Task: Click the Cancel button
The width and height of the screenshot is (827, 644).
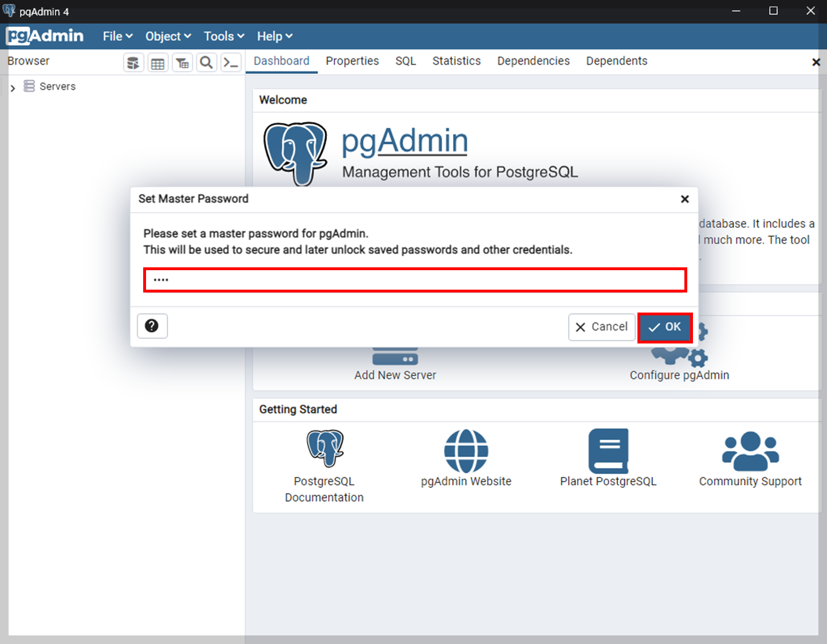Action: 601,327
